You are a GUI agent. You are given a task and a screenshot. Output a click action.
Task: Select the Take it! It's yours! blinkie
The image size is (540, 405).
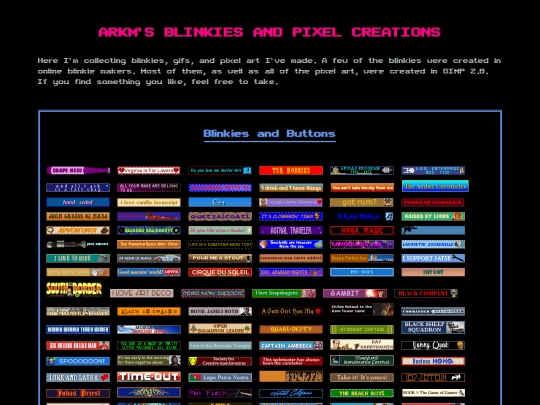362,377
